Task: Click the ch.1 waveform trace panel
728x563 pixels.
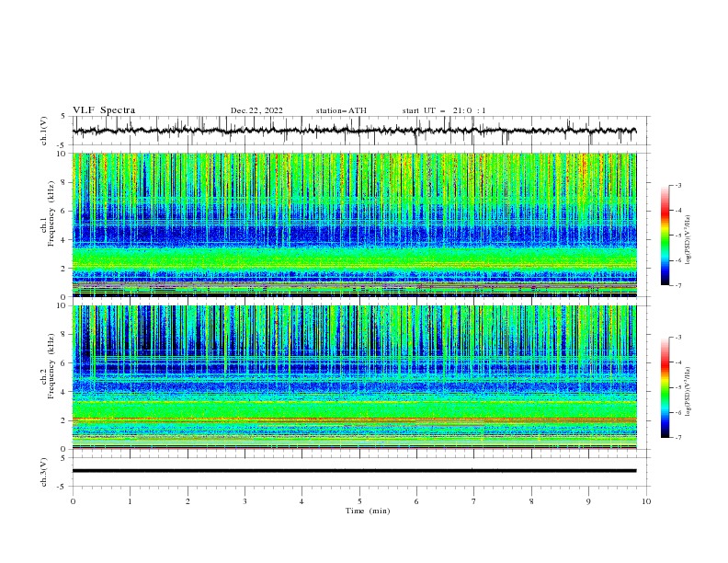Action: coord(361,131)
